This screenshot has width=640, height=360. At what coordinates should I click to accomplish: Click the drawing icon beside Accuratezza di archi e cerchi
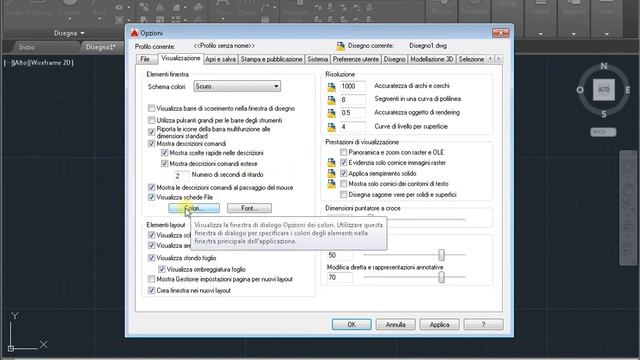(x=331, y=87)
